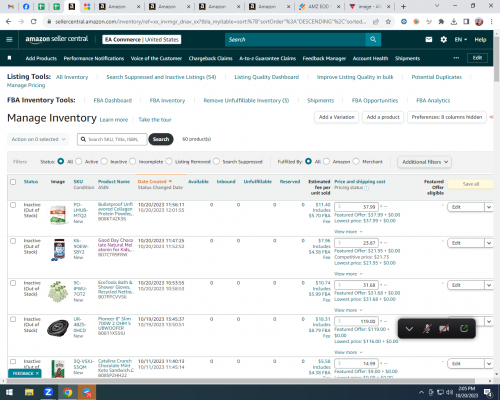This screenshot has height=400, width=500.
Task: Open a new browser tab with plus
Action: (403, 6)
